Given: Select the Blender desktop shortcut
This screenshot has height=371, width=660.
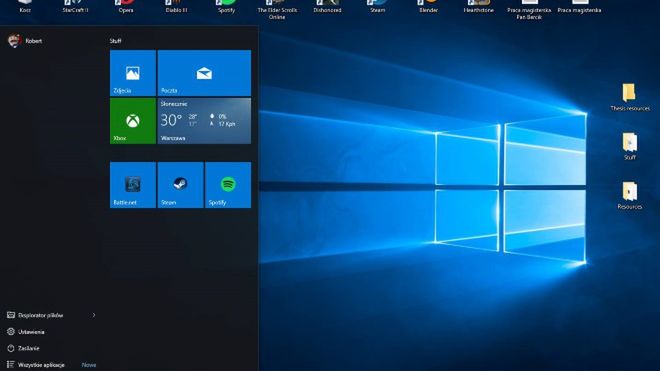Looking at the screenshot, I should pos(428,6).
